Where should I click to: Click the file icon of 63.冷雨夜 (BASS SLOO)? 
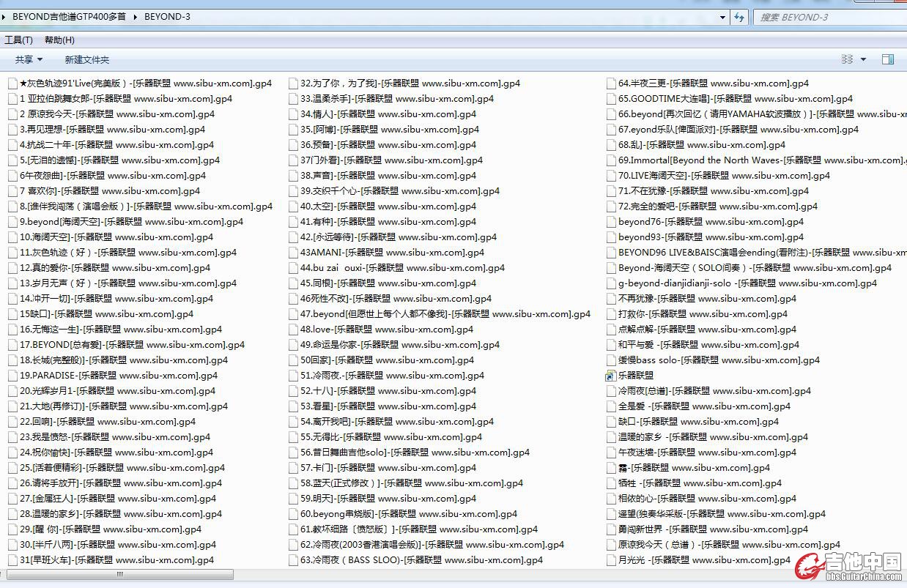(x=293, y=560)
